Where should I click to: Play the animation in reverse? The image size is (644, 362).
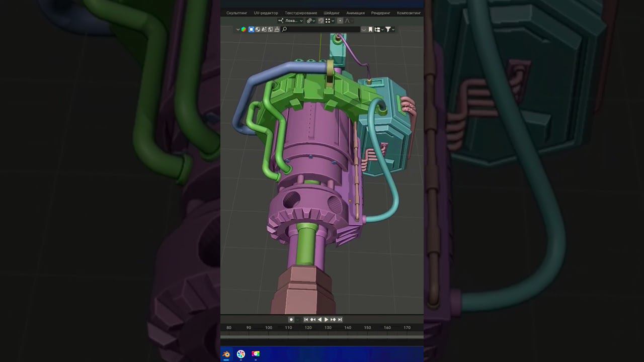pos(319,319)
